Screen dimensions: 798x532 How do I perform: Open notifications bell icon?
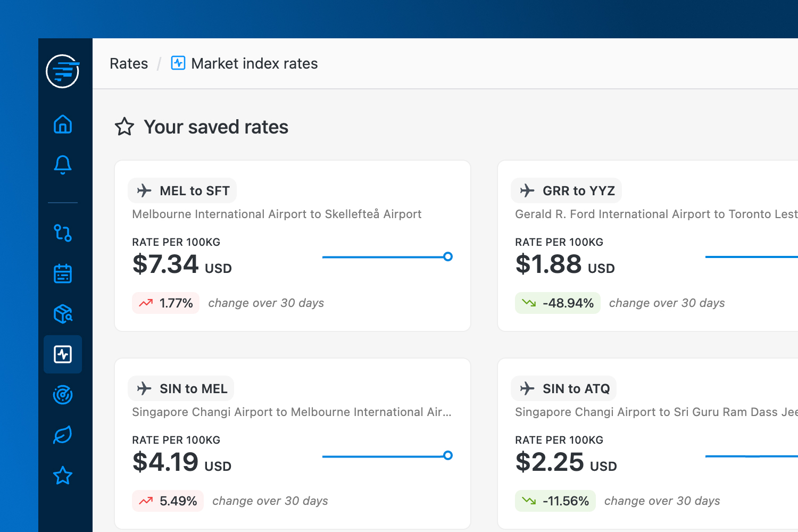point(63,165)
